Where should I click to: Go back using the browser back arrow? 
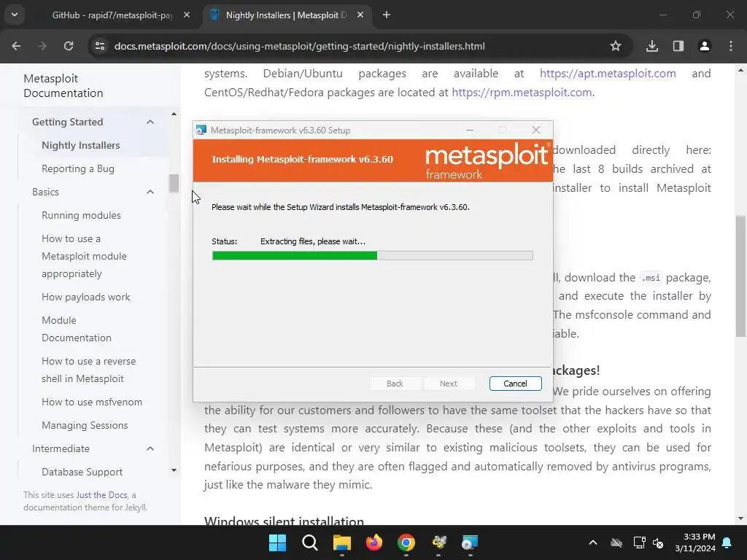point(16,46)
